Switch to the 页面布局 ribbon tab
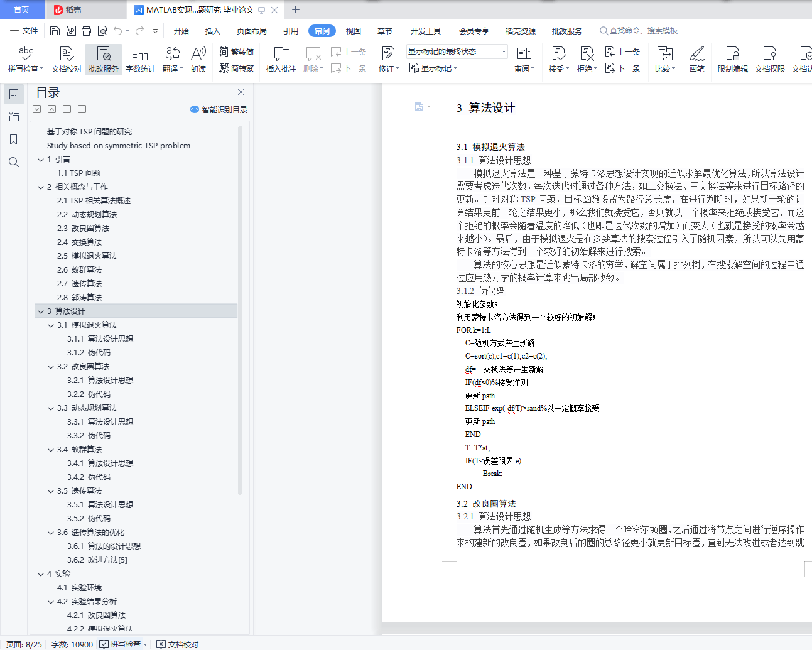 click(x=252, y=31)
